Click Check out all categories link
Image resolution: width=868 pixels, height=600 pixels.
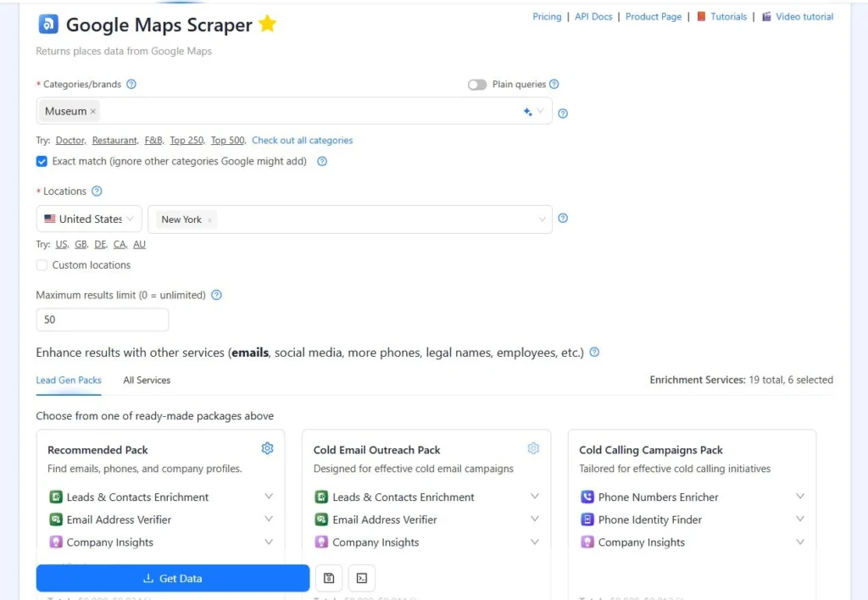click(303, 141)
